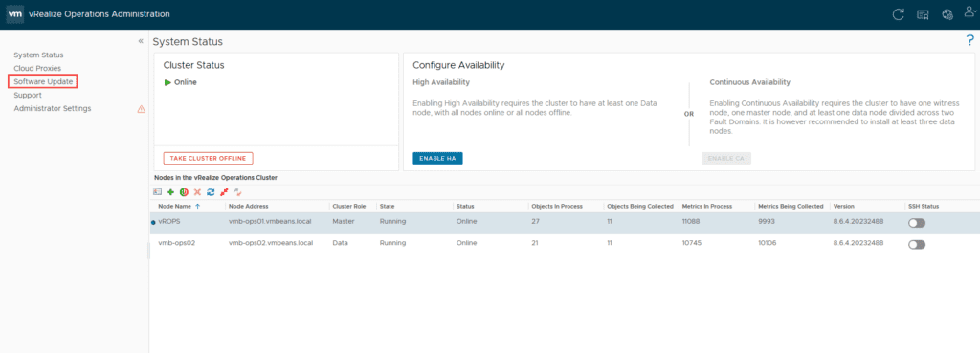The height and width of the screenshot is (353, 980).
Task: Click the Master cluster role cell
Action: click(x=344, y=222)
